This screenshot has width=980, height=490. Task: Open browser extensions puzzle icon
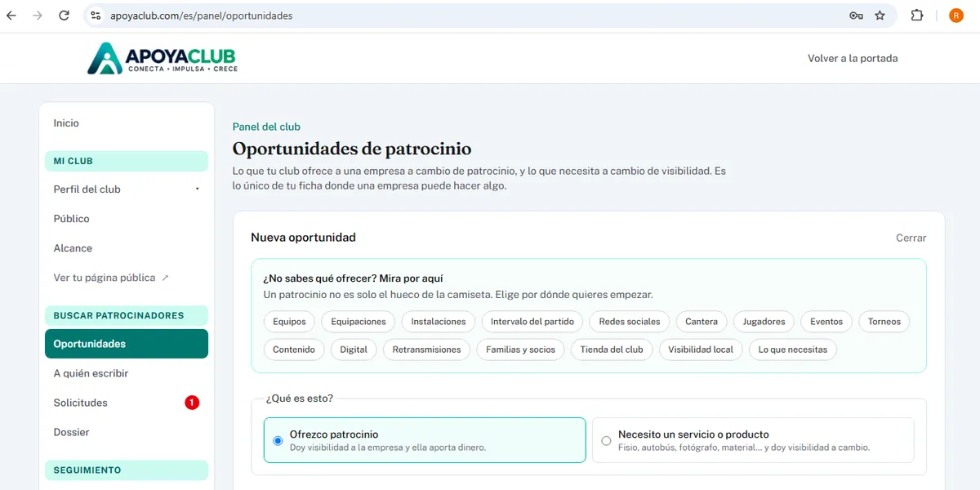(x=917, y=16)
